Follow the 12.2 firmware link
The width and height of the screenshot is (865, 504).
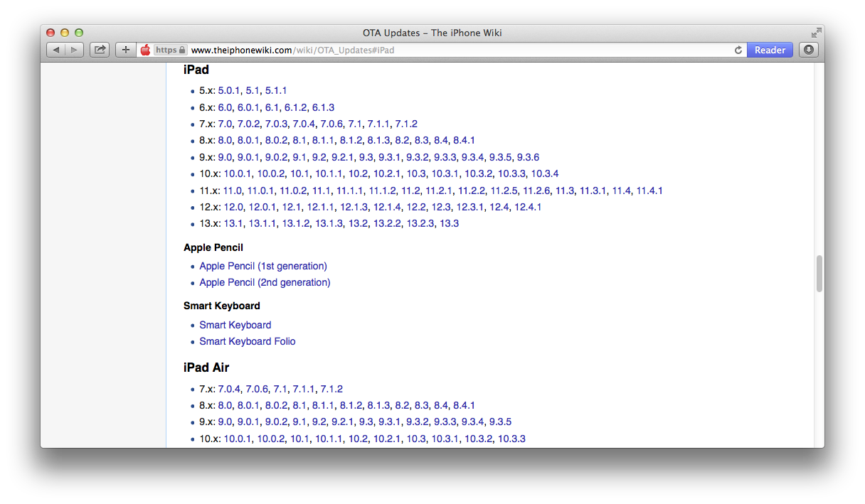[x=416, y=207]
